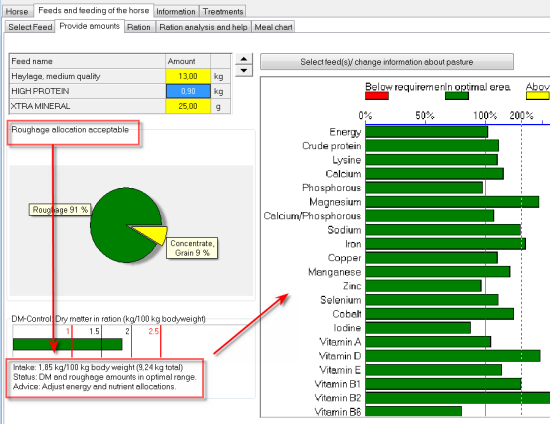Open Feeds and feeding of the horse tab
The width and height of the screenshot is (550, 424).
(94, 11)
